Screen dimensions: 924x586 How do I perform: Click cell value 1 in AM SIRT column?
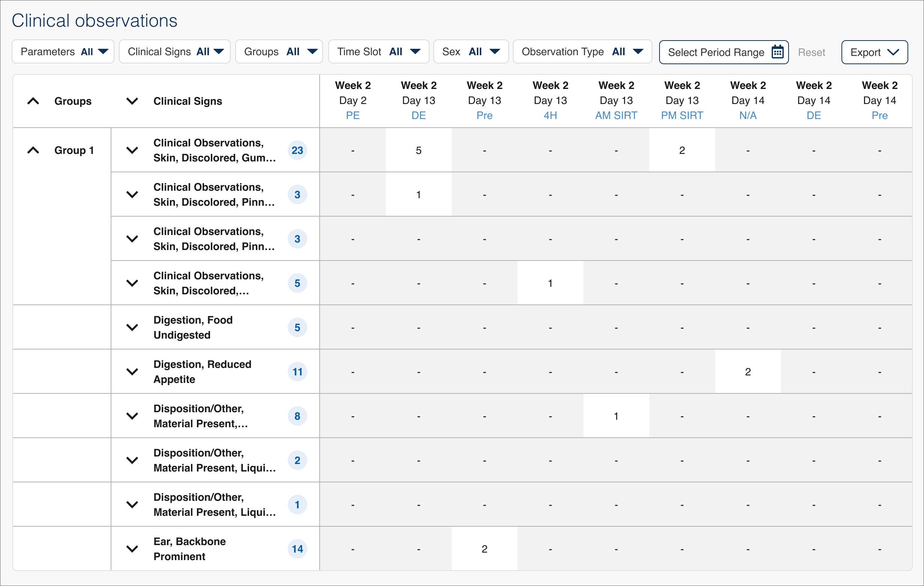point(616,416)
